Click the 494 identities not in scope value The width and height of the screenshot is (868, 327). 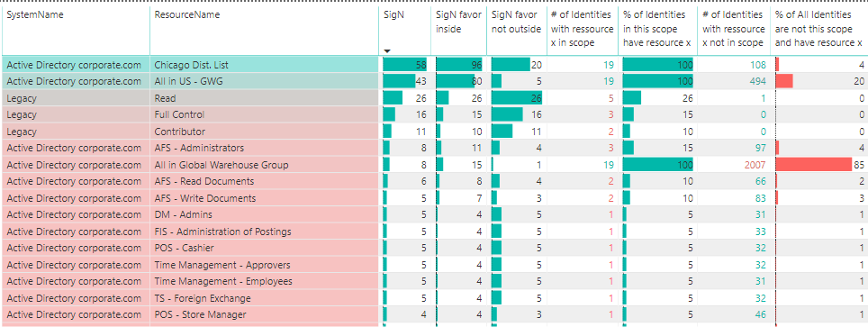[x=757, y=81]
